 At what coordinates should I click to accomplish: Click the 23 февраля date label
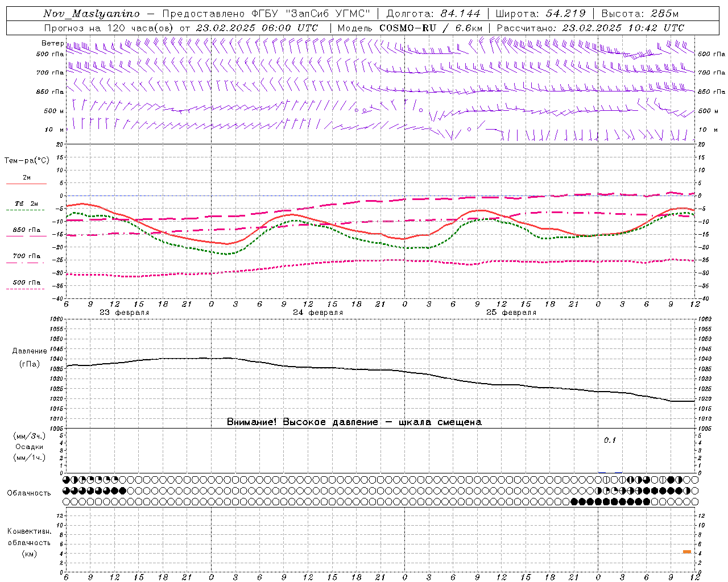[124, 312]
